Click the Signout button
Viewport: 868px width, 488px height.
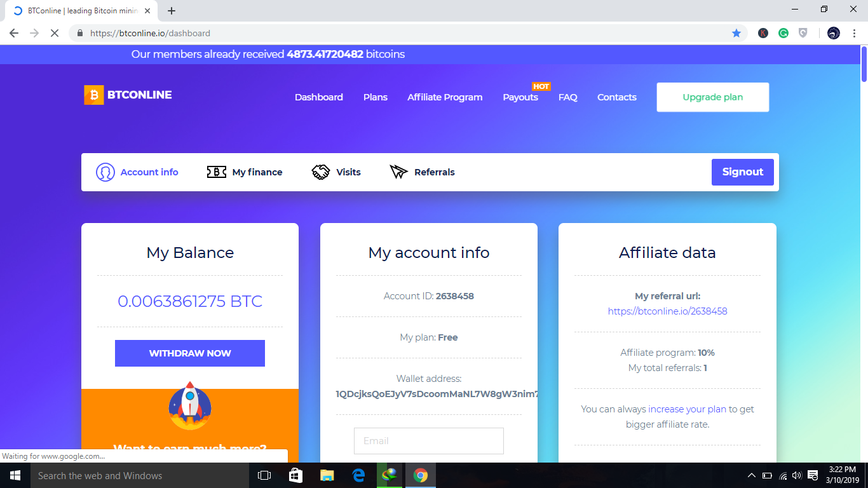click(742, 172)
